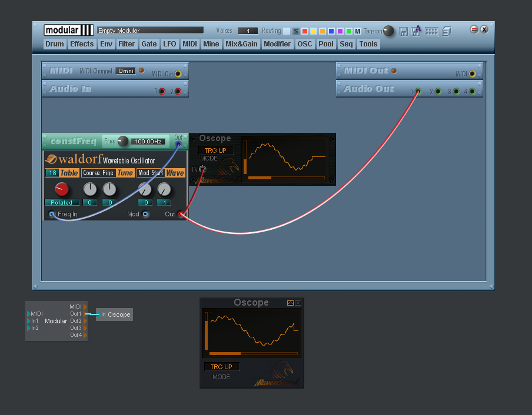Toggle the light blue routing box

287,31
